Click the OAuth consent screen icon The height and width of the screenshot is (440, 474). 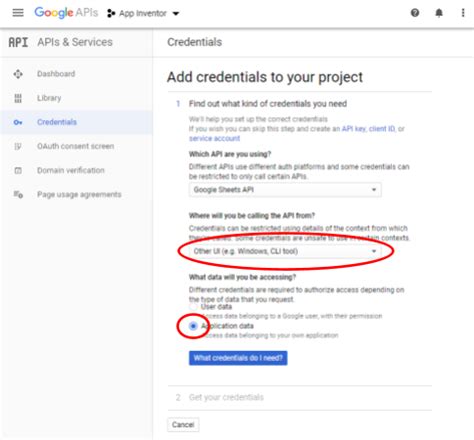click(x=18, y=146)
